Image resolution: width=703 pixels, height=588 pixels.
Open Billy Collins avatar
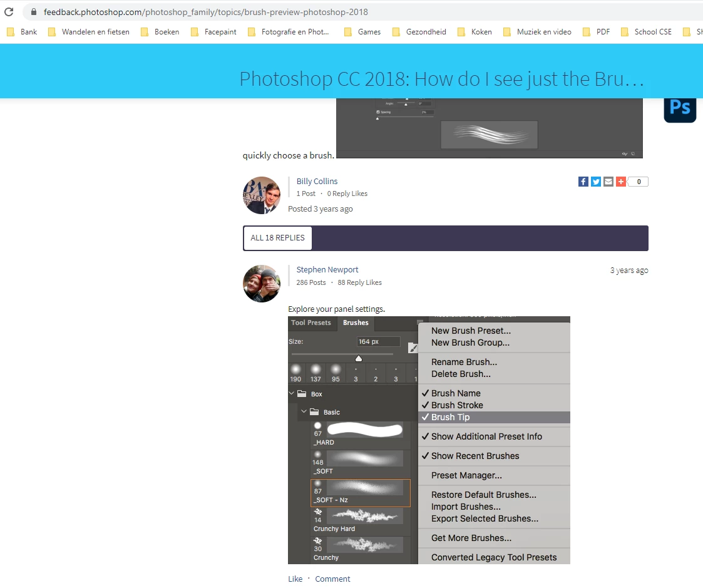[x=262, y=195]
